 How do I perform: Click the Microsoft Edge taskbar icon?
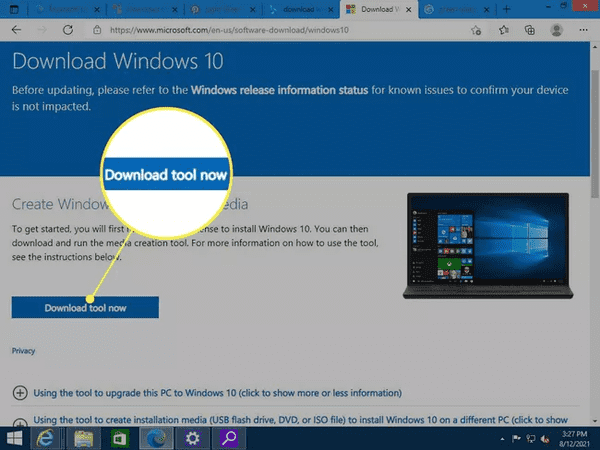pyautogui.click(x=156, y=438)
